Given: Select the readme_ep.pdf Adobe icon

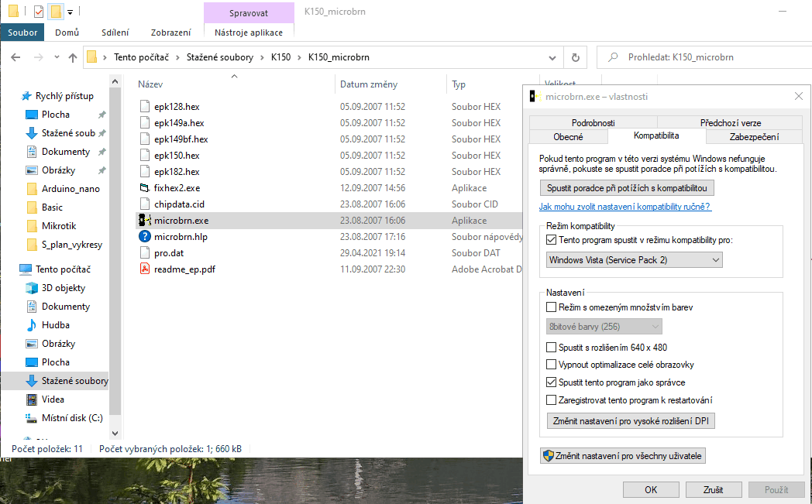Looking at the screenshot, I should click(144, 269).
